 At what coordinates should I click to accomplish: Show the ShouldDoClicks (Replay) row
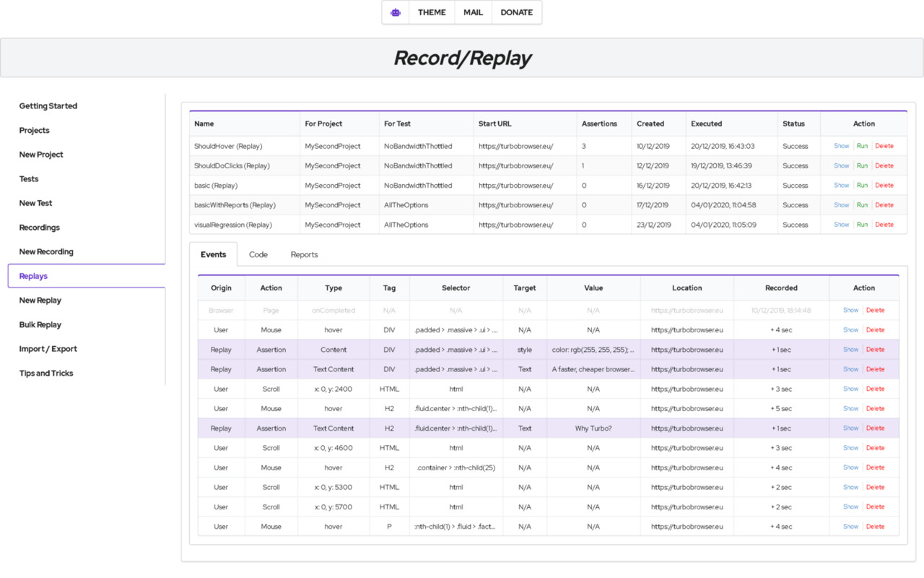tap(842, 165)
